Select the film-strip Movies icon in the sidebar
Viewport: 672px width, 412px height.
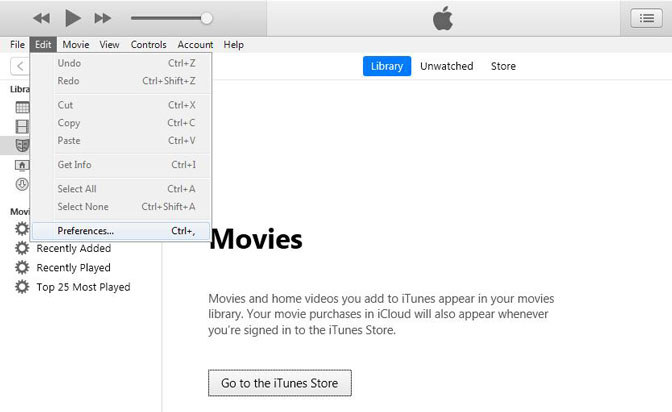click(22, 126)
